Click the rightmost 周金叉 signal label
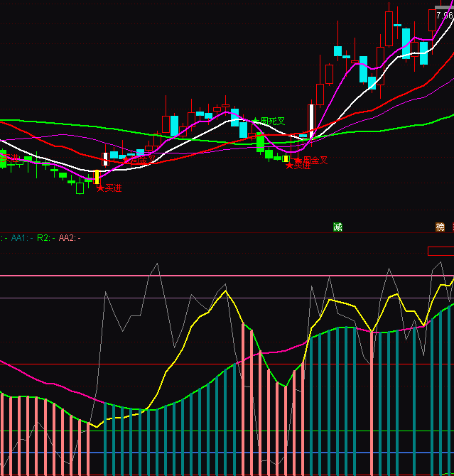The height and width of the screenshot is (476, 454). pyautogui.click(x=312, y=161)
